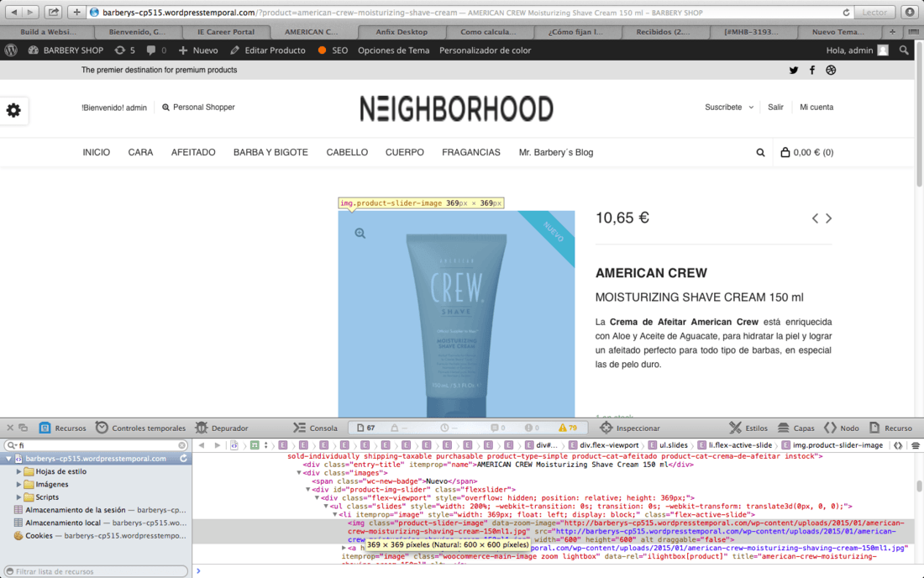Open Mr. Barbery's Blog
Viewport: 924px width, 578px height.
point(556,153)
